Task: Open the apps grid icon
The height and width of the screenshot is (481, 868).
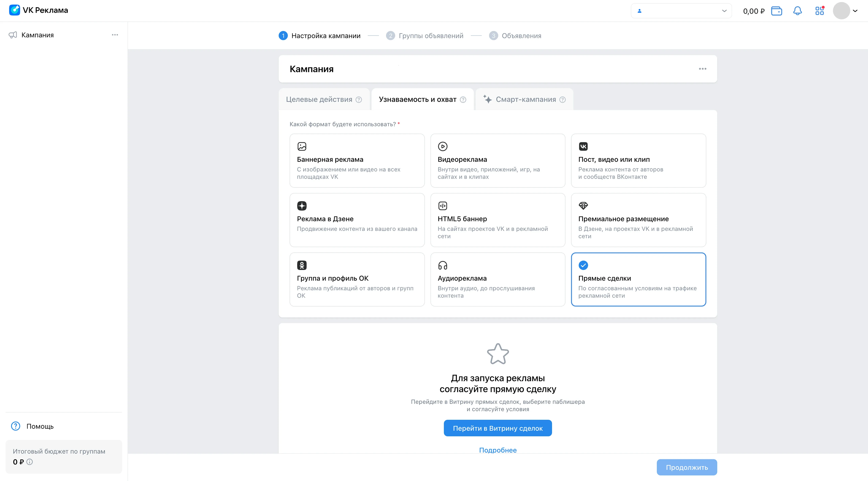Action: click(819, 11)
